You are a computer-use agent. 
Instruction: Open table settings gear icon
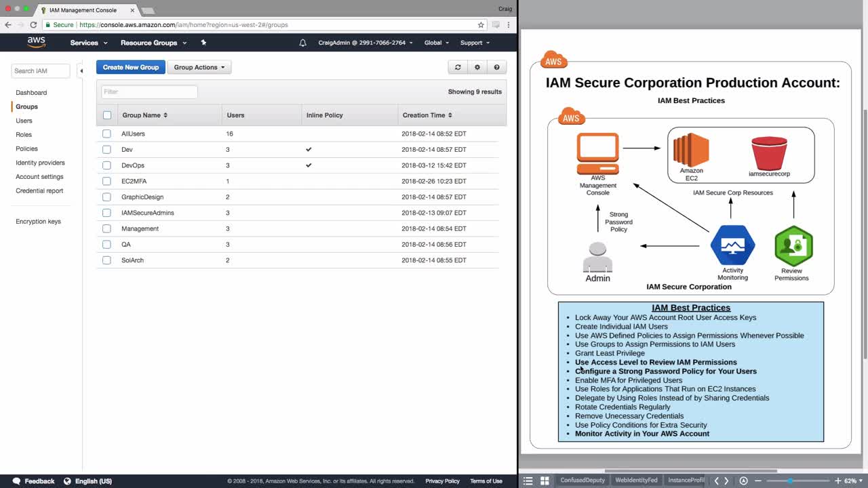(x=477, y=67)
